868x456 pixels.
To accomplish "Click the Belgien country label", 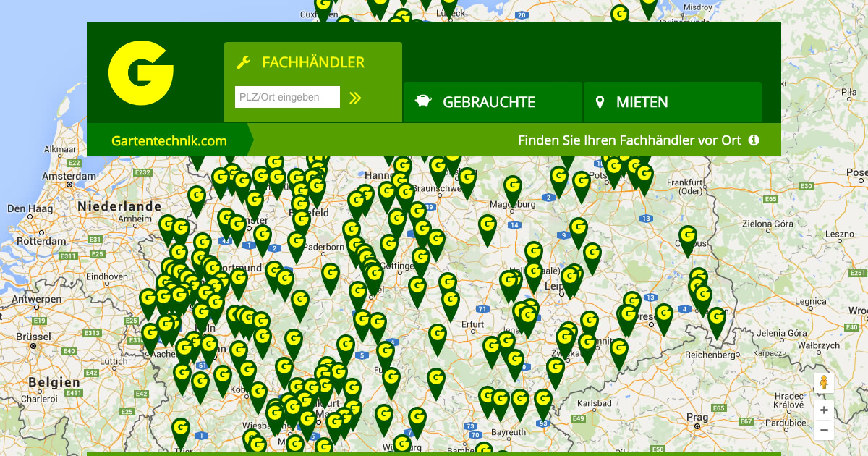I will pyautogui.click(x=54, y=382).
